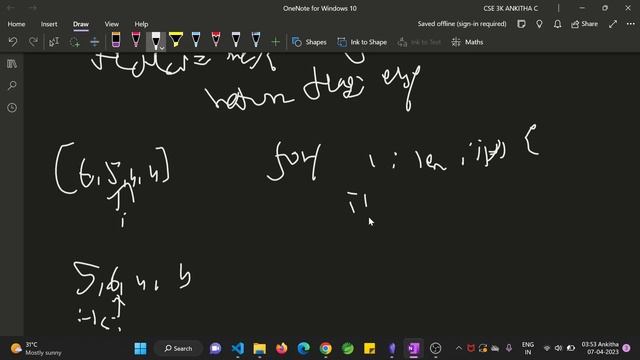Image resolution: width=640 pixels, height=360 pixels.
Task: Launch Visual Studio Code from taskbar
Action: coord(238,348)
